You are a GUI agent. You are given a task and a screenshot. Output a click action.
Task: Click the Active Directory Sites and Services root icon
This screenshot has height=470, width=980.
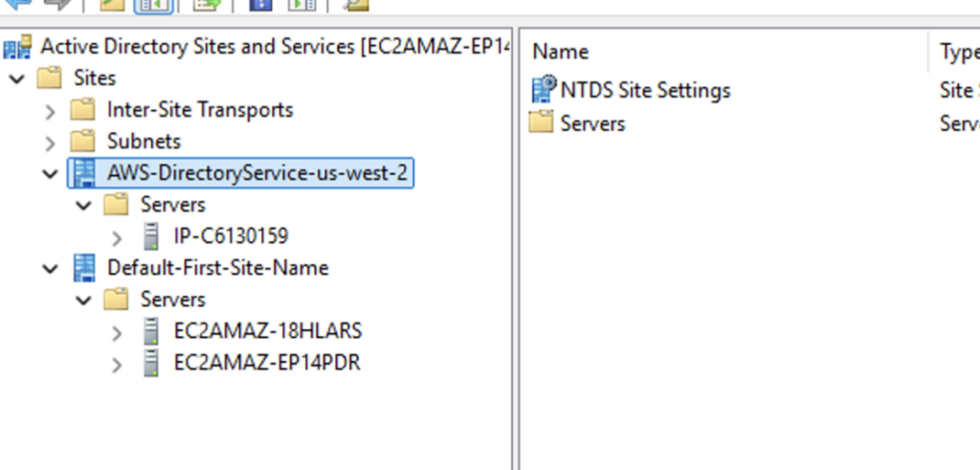pyautogui.click(x=18, y=46)
